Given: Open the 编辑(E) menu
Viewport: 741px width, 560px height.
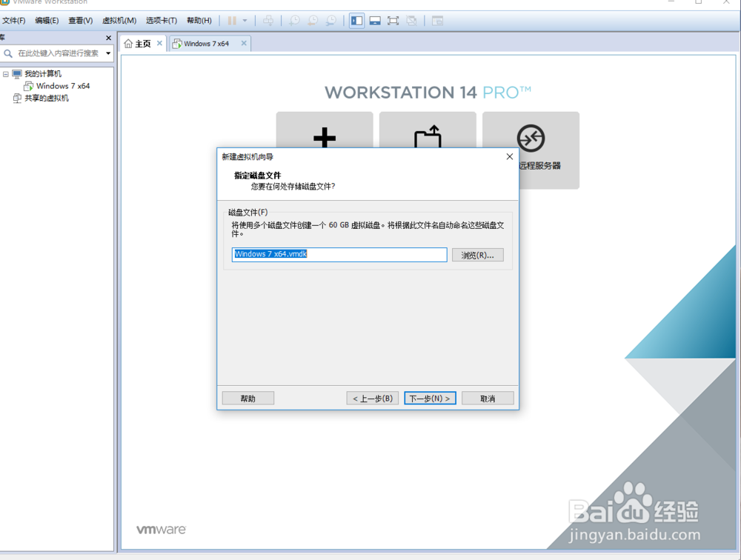Looking at the screenshot, I should [47, 21].
